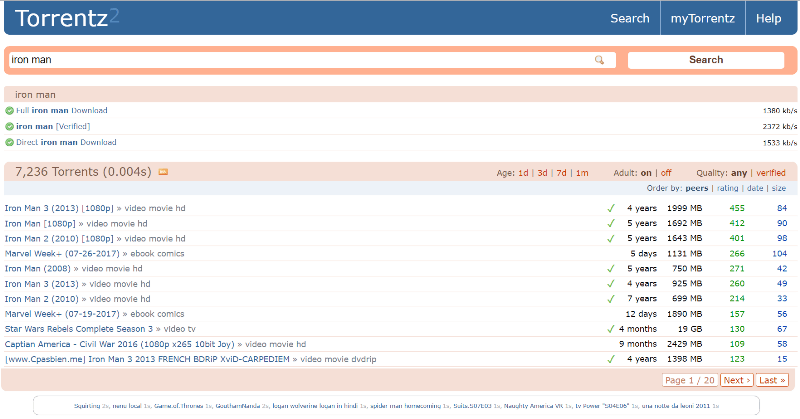
Task: Click verified checkmark on Cpasbien Iron Man 3 row
Action: [611, 359]
